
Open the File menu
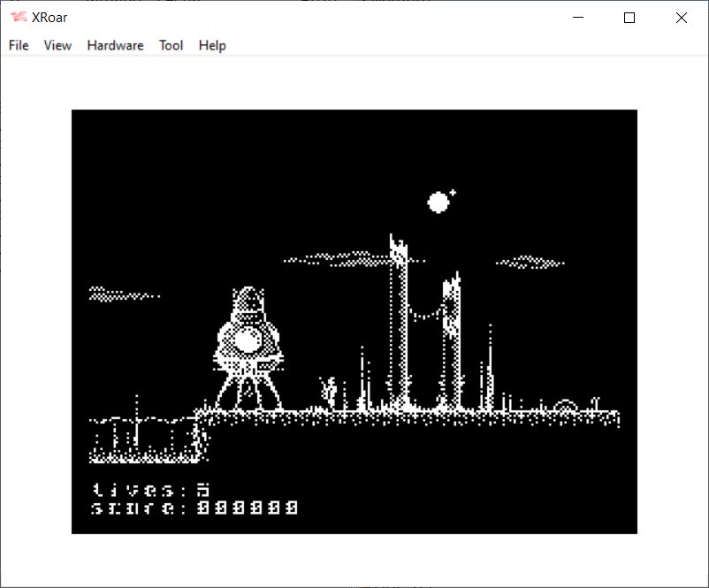(19, 45)
